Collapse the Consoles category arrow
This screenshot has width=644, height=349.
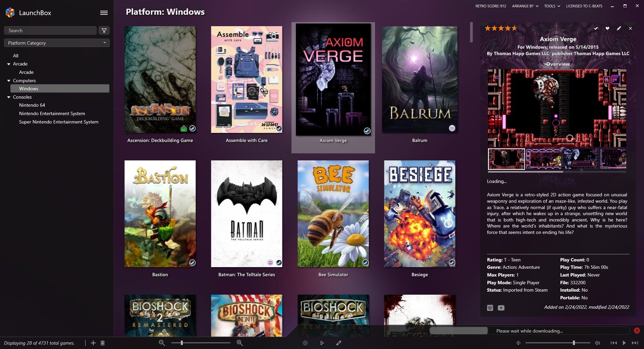[x=9, y=97]
